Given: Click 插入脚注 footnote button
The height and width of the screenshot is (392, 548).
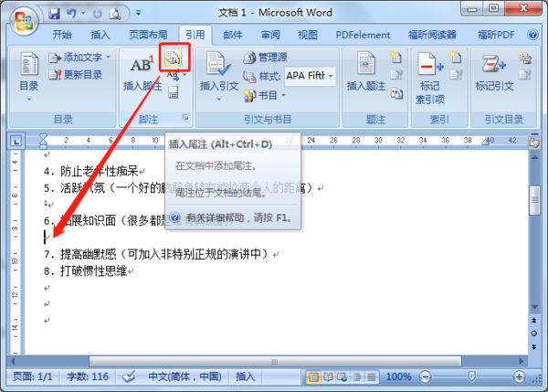Looking at the screenshot, I should click(142, 73).
